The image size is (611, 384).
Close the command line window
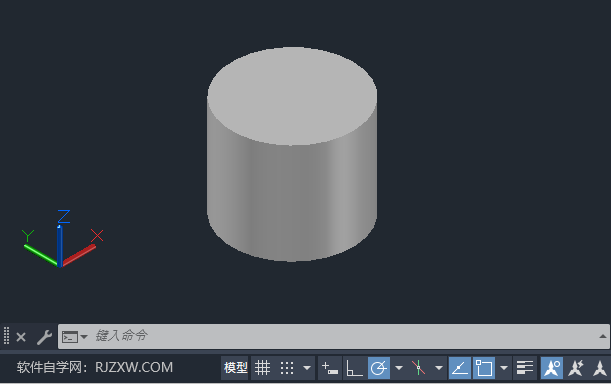[x=21, y=336]
